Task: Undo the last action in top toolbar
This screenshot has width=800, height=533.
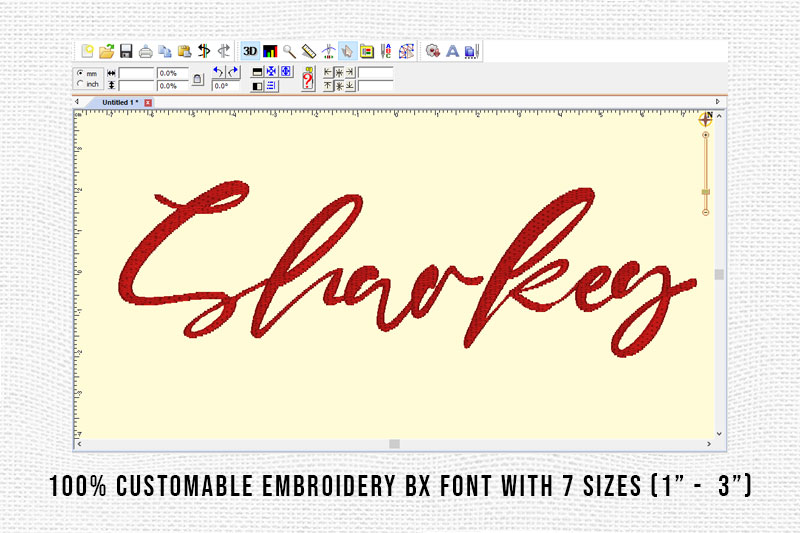Action: click(x=204, y=51)
